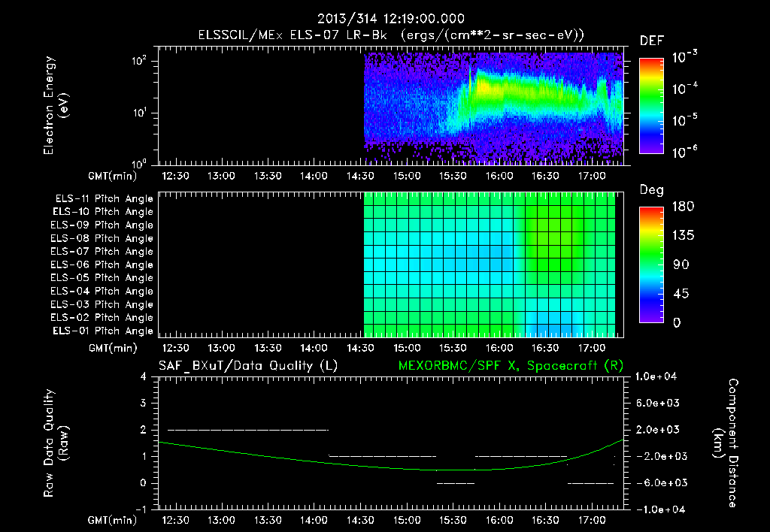
Task: Click the ELS-05 Pitch Angle row label
Action: (x=102, y=278)
